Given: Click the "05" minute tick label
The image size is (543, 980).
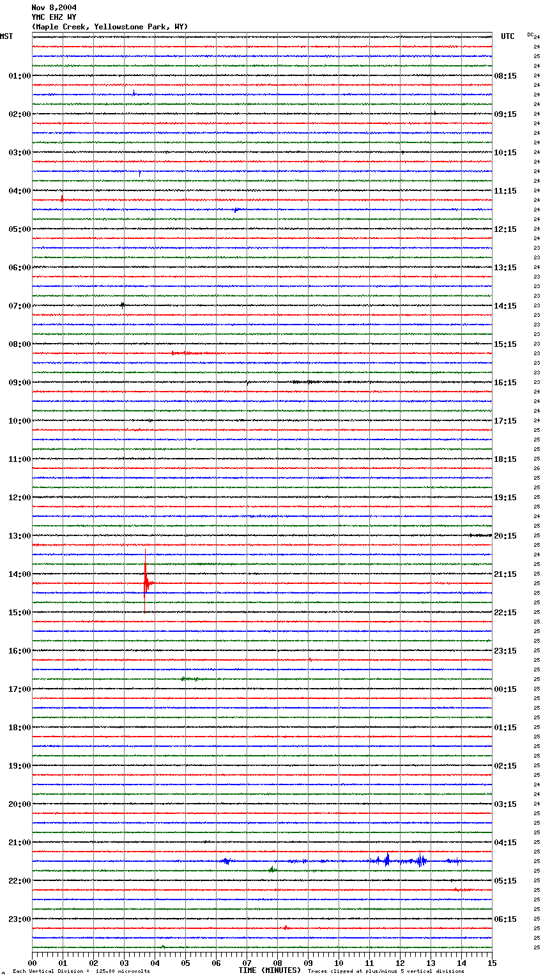Looking at the screenshot, I should [185, 963].
